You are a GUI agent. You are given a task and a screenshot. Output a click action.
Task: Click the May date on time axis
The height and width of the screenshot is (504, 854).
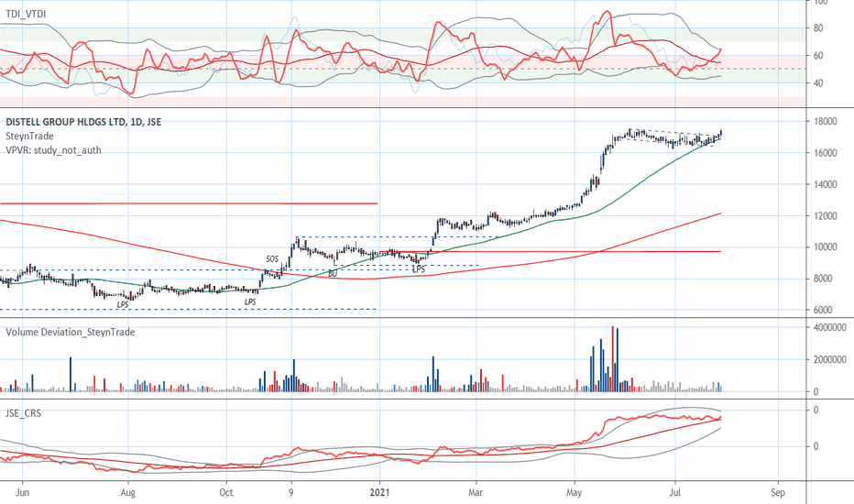click(x=574, y=493)
